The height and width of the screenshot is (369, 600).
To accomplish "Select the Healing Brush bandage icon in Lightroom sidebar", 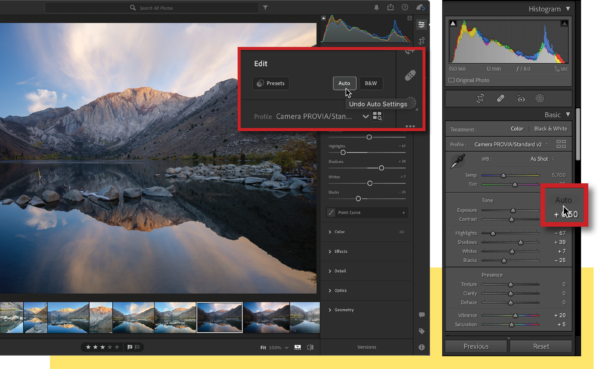I will click(410, 75).
